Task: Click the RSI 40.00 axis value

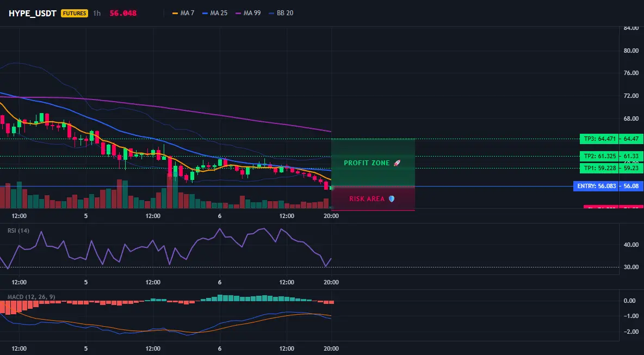Action: tap(631, 245)
